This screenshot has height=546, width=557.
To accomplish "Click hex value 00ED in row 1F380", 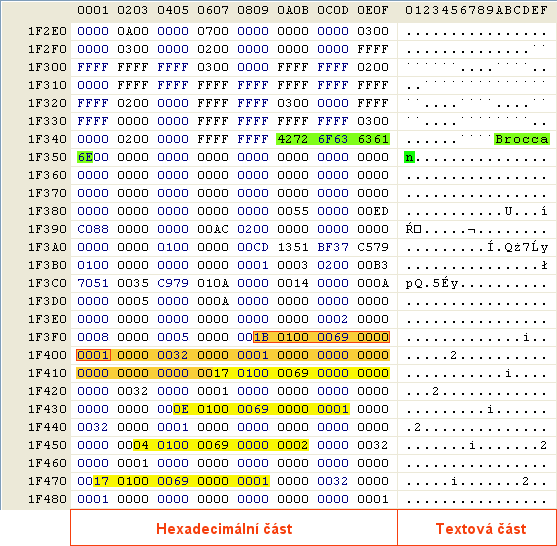I will 373,211.
